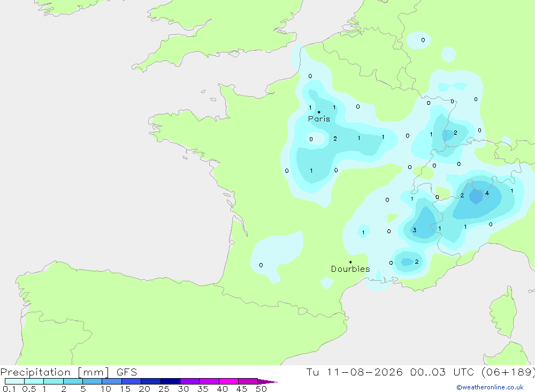Pick the 0.1–0.5 mm legend swatch
The height and width of the screenshot is (392, 535).
(x=14, y=381)
